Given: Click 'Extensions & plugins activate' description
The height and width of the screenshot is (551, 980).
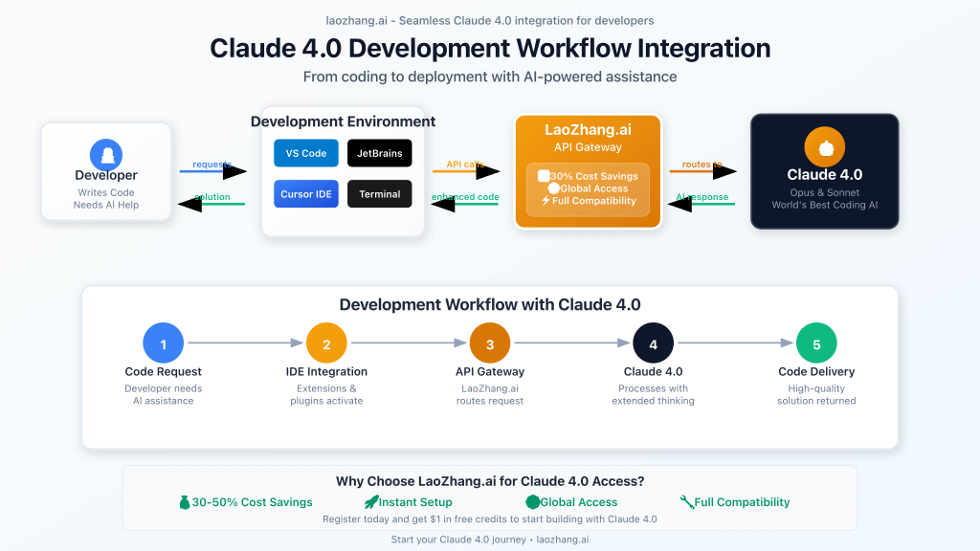Looking at the screenshot, I should 326,394.
